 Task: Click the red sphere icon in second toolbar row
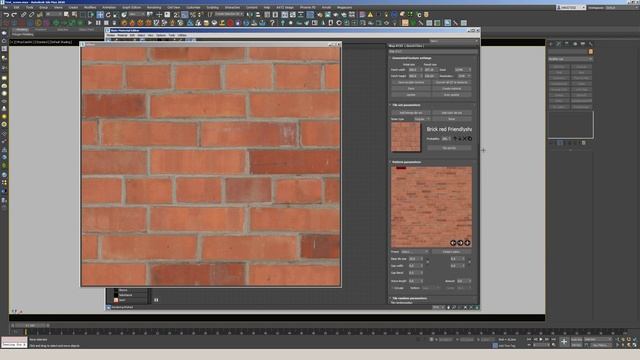click(x=230, y=23)
